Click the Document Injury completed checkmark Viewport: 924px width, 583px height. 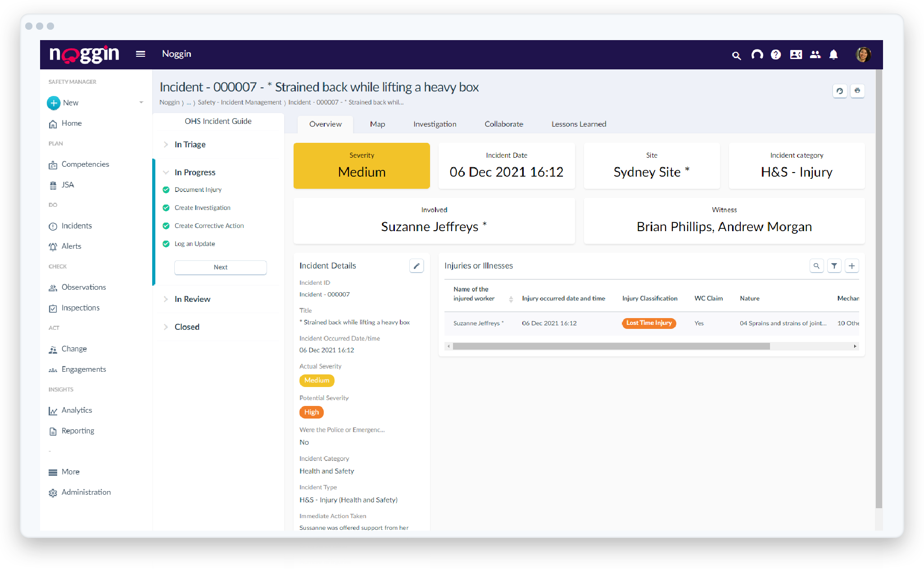click(166, 190)
